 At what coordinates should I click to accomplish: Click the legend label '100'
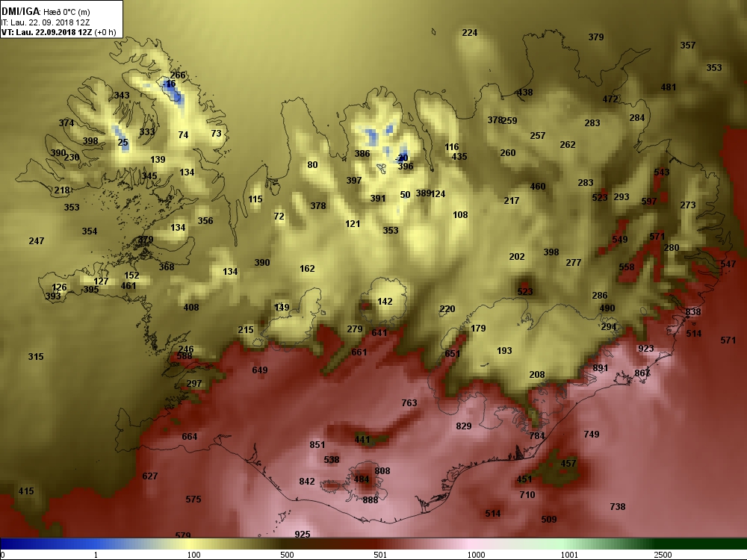tap(193, 555)
